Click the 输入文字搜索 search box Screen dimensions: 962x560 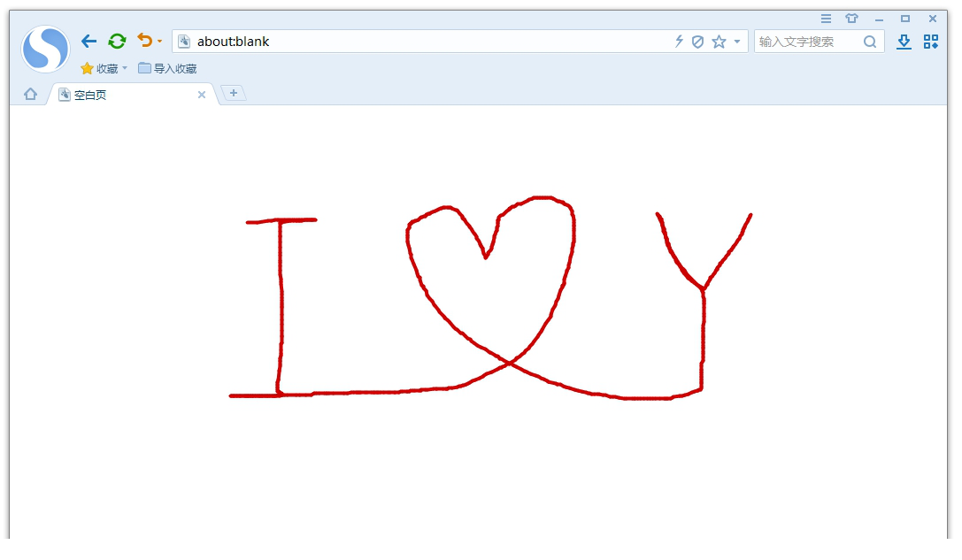pos(807,42)
